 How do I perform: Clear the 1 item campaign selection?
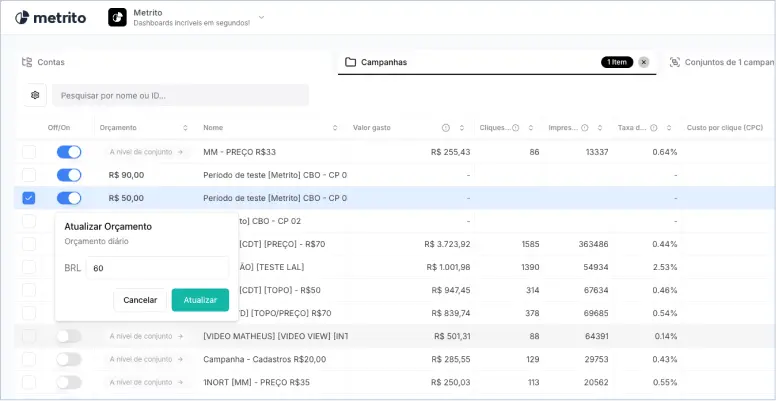pos(644,62)
